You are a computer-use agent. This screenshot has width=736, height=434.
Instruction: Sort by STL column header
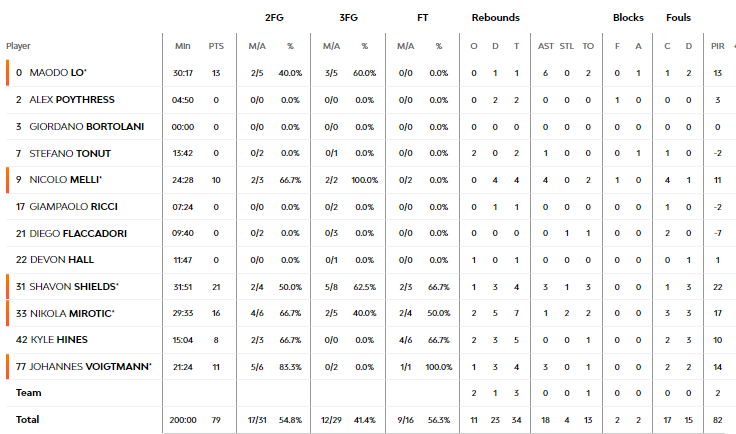click(x=567, y=46)
